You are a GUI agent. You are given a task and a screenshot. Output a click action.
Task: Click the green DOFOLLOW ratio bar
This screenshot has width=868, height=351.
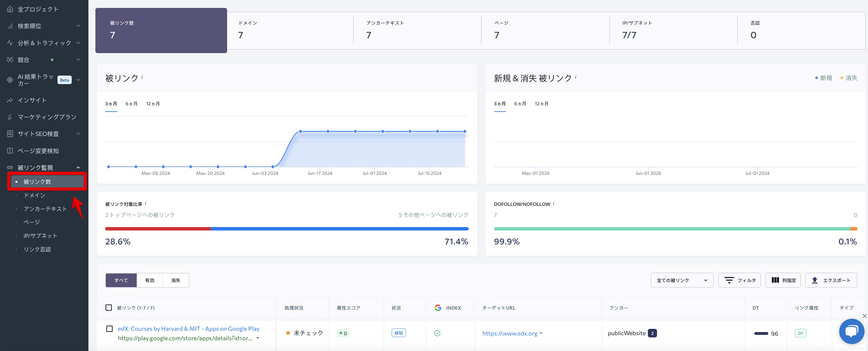672,229
